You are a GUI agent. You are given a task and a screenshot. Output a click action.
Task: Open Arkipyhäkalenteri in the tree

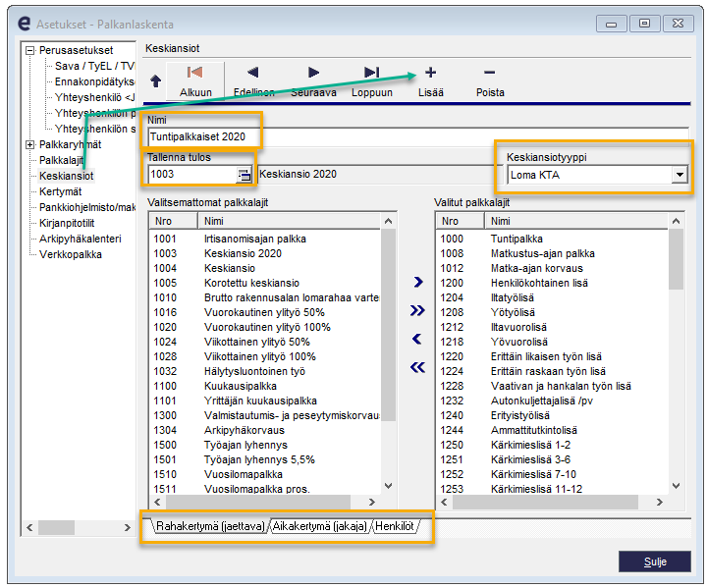[80, 239]
